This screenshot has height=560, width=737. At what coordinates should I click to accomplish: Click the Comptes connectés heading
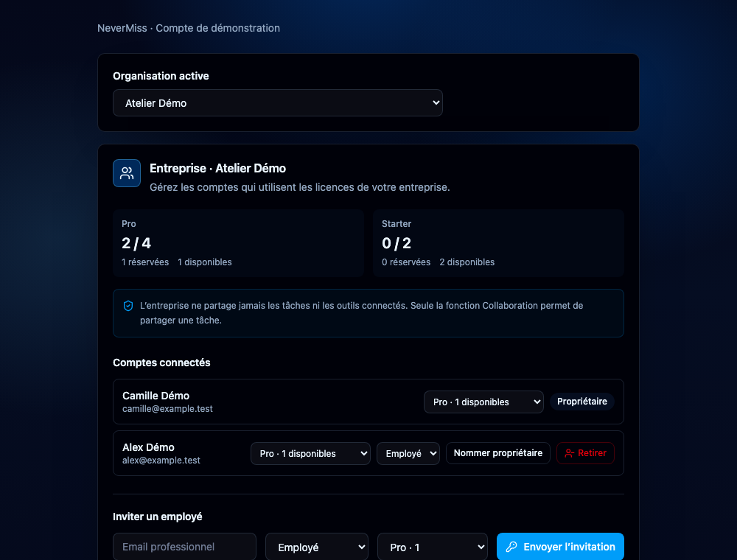tap(161, 363)
